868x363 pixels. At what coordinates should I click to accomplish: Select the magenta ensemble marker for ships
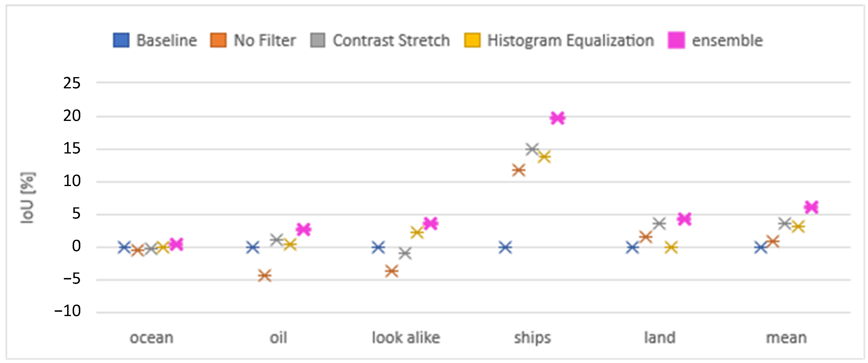tap(557, 118)
